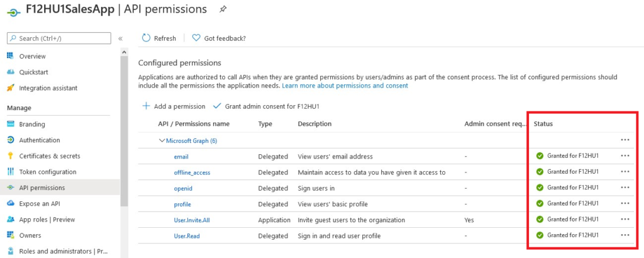Click the Integration assistant rocket icon
The width and height of the screenshot is (644, 258).
pos(11,88)
